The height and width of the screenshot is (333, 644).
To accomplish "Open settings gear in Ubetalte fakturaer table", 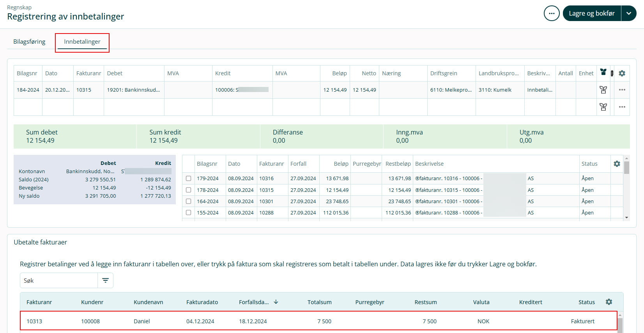I will tap(609, 302).
